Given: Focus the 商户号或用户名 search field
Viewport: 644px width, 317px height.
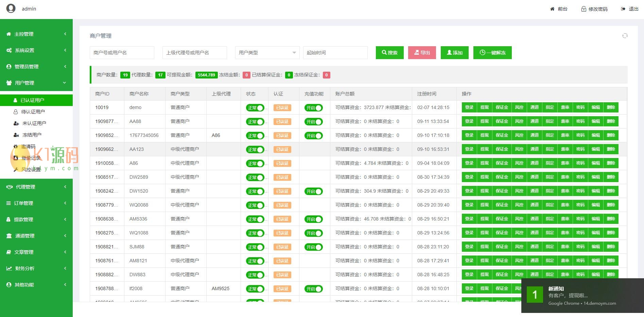Looking at the screenshot, I should click(x=122, y=53).
